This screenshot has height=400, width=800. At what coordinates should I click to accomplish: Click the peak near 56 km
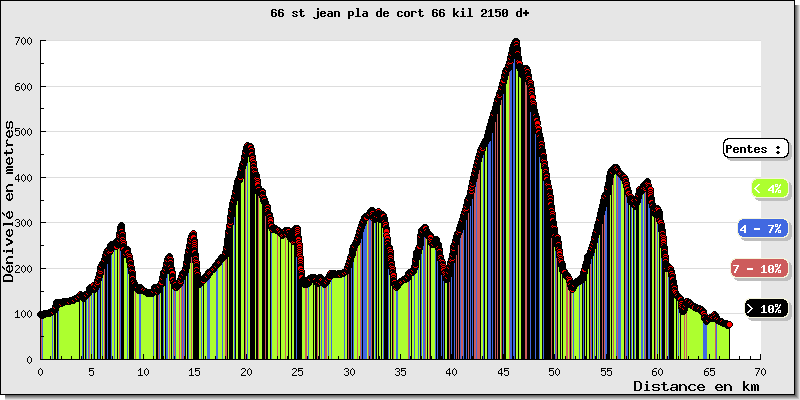[615, 168]
